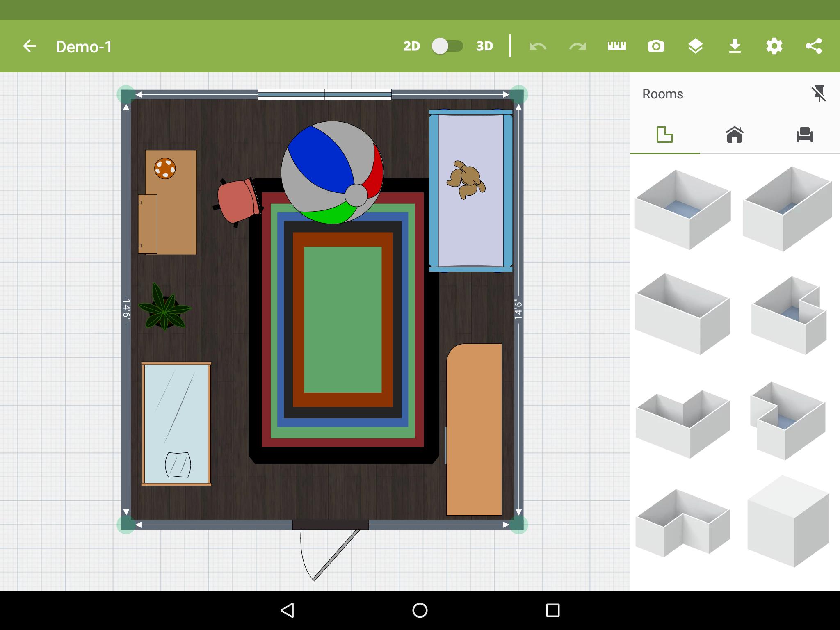Export the project using the download icon

[x=735, y=46]
